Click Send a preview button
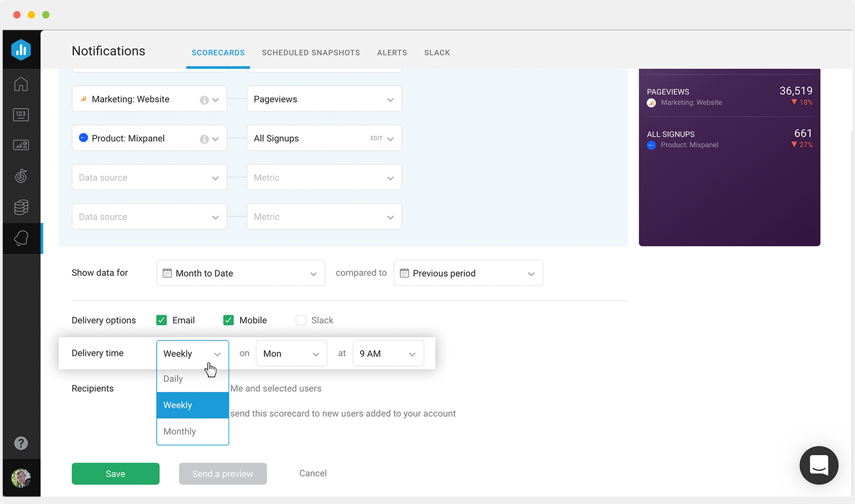The image size is (855, 504). click(x=223, y=474)
